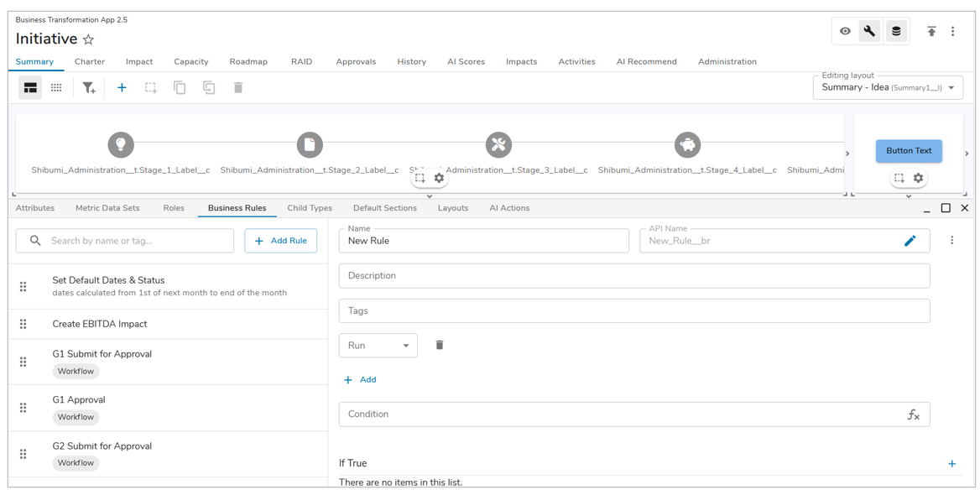Open the Child Types tab

click(310, 208)
